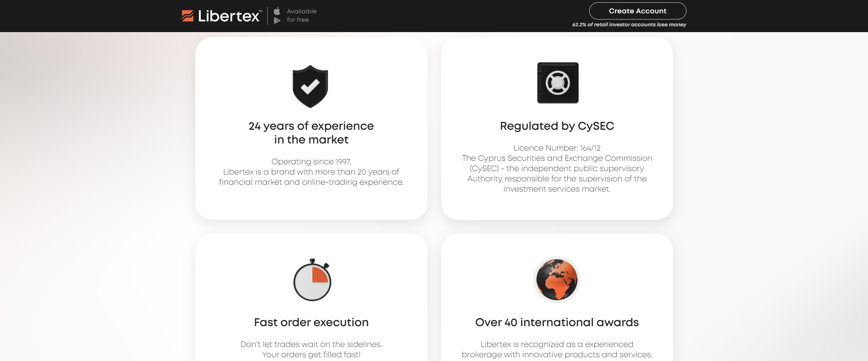Click the 'Over 40 international awards' heading

557,322
